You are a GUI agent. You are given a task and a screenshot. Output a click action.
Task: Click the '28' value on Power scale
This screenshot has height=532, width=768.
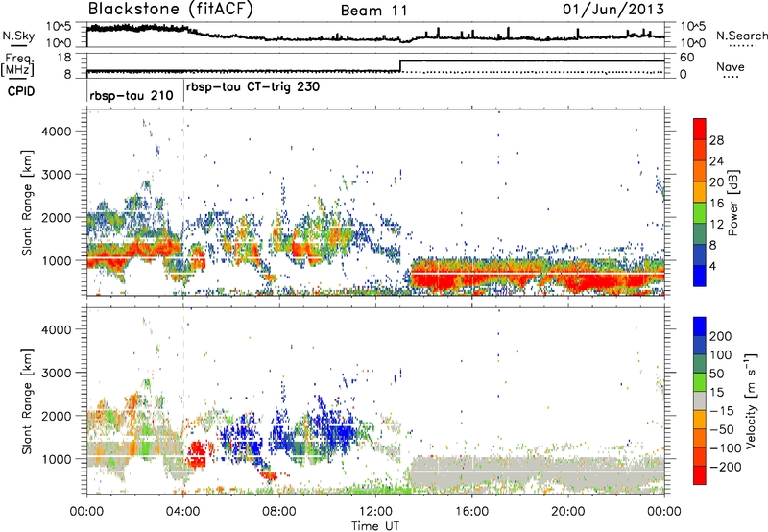click(x=716, y=140)
